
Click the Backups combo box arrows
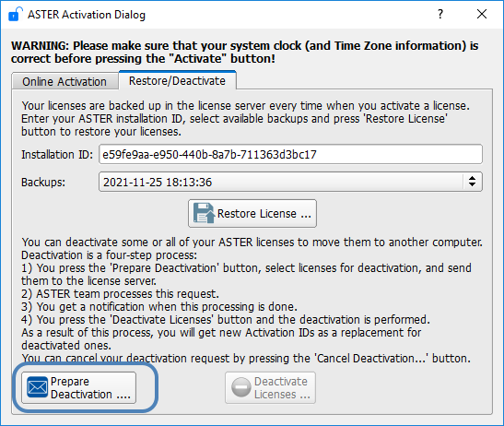pyautogui.click(x=472, y=182)
